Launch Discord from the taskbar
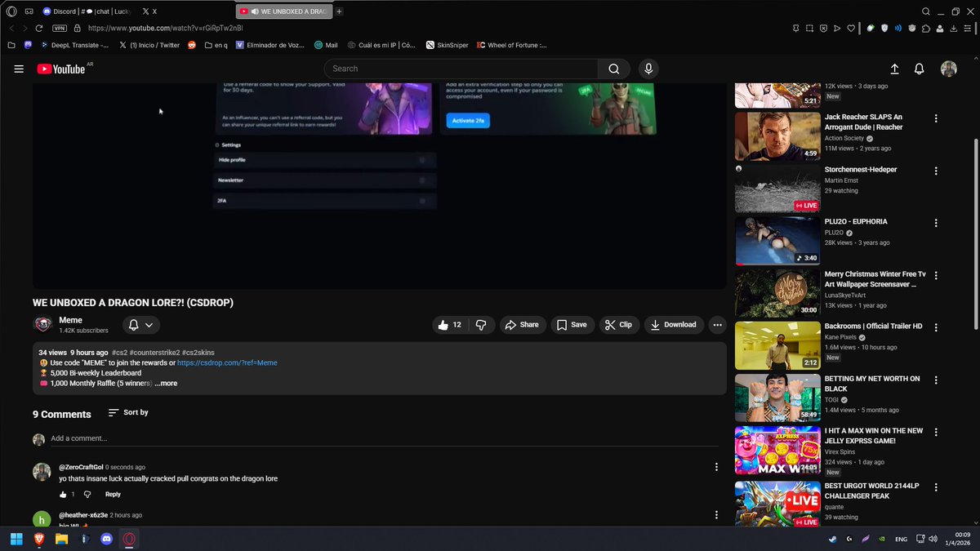Viewport: 980px width, 551px height. point(106,539)
